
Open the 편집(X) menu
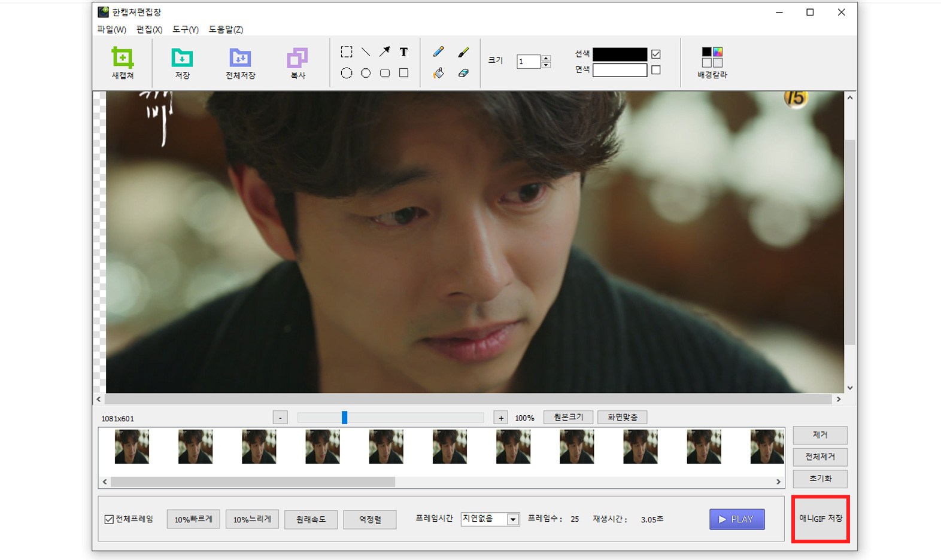tap(149, 29)
